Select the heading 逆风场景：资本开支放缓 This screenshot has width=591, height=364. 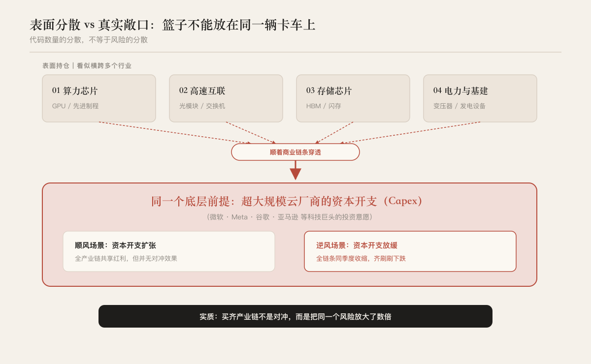tap(357, 245)
